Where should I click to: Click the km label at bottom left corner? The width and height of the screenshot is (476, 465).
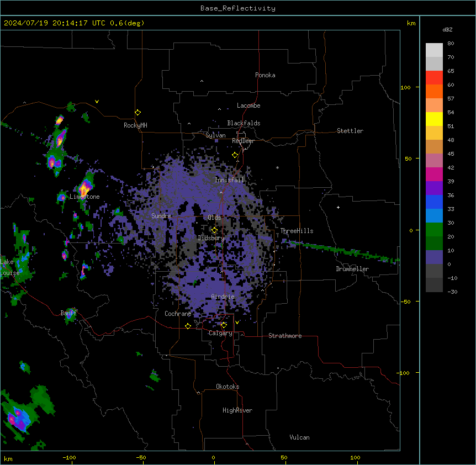(8, 458)
